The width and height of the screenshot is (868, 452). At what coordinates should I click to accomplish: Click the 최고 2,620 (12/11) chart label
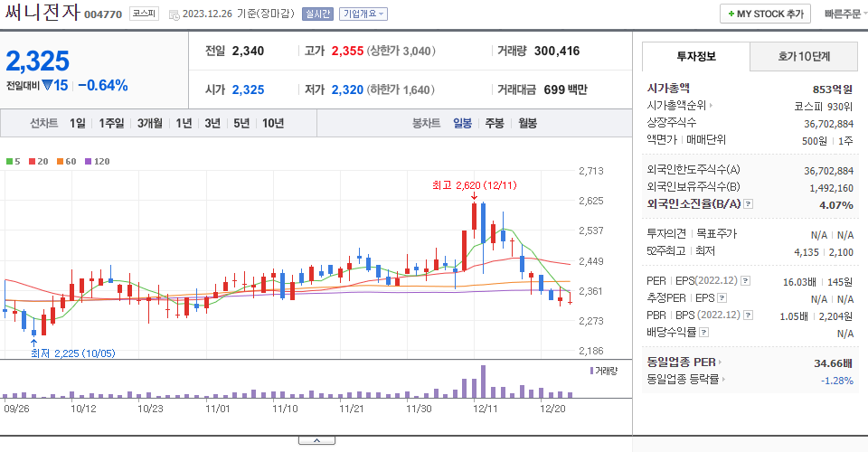pyautogui.click(x=475, y=185)
